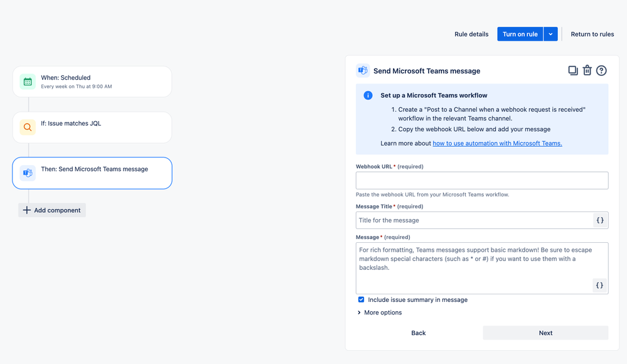The height and width of the screenshot is (364, 627).
Task: Insert smart value in Message Title braces
Action: tap(600, 220)
